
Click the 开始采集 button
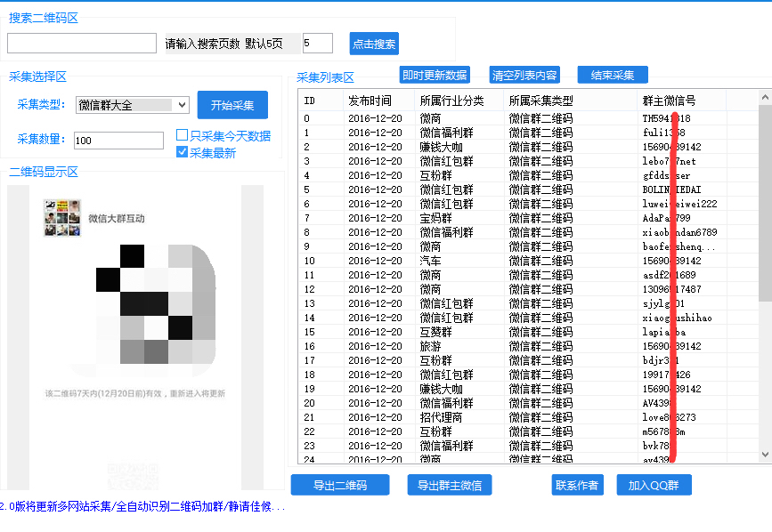point(232,105)
